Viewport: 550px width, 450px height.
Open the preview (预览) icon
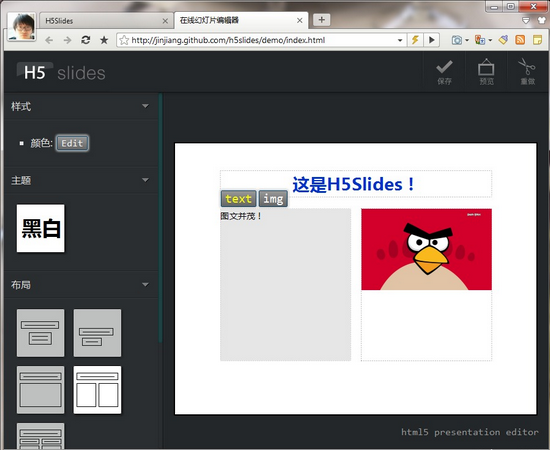click(486, 67)
